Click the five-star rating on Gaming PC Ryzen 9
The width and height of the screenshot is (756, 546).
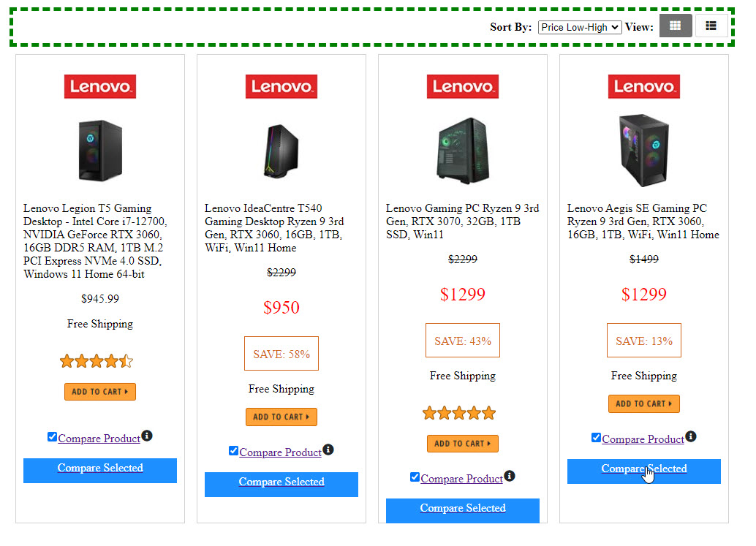pos(459,414)
